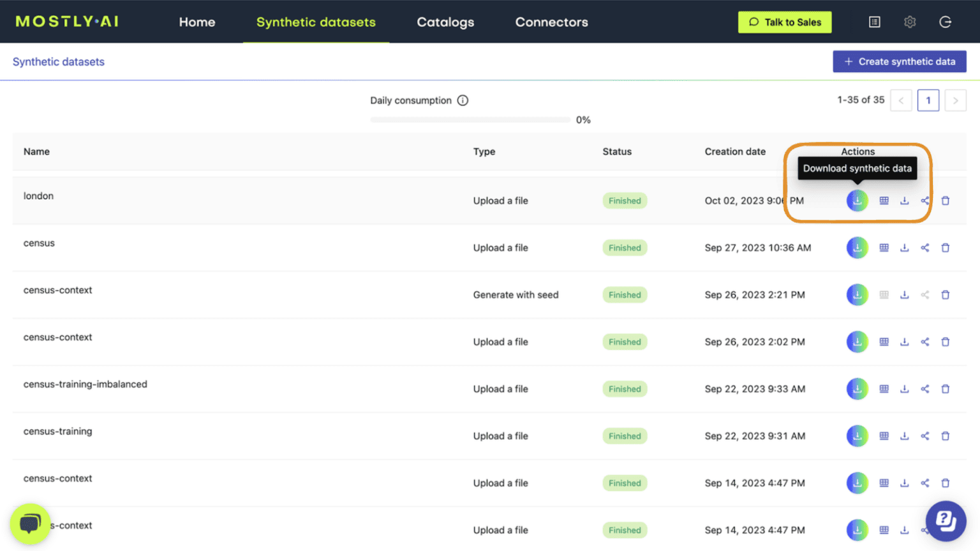Download synthetic data for Sep 27 census row
Viewport: 980px width, 551px height.
(x=857, y=248)
